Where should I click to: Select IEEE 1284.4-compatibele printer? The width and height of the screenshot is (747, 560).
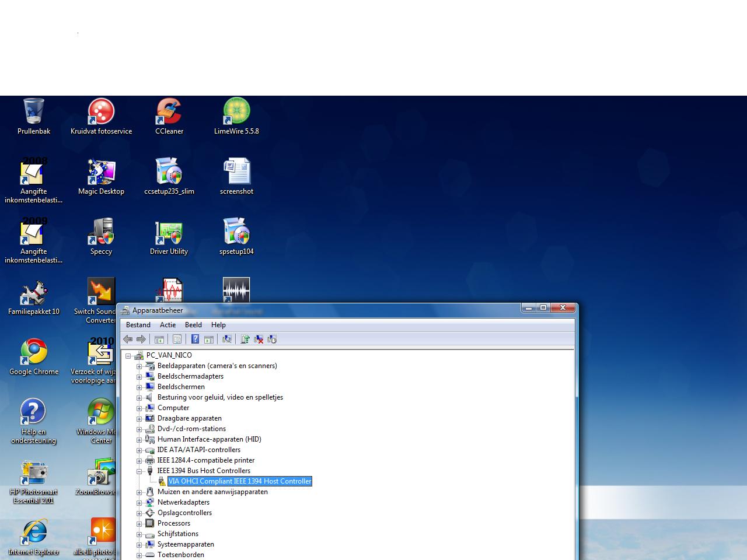[x=206, y=460]
